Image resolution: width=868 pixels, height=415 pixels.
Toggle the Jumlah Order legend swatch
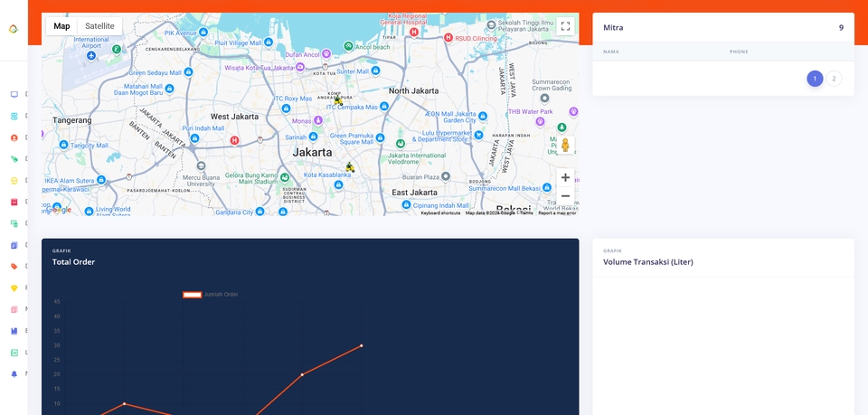coord(192,295)
